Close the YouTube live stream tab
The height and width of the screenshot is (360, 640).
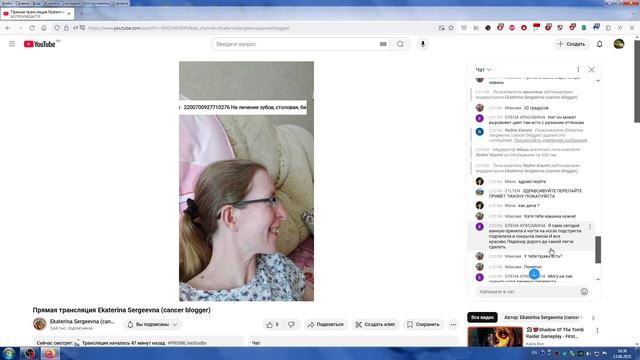point(69,14)
